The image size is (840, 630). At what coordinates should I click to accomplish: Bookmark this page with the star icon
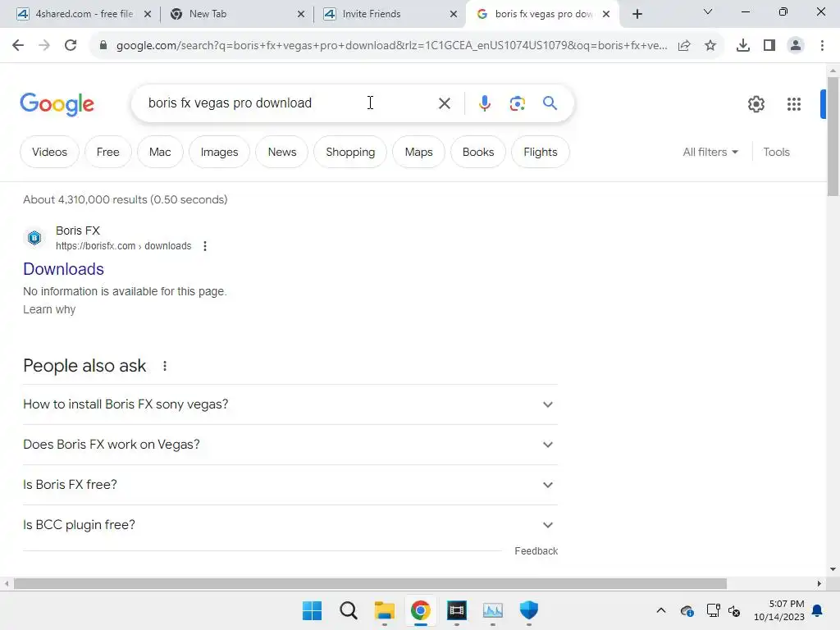click(x=710, y=46)
